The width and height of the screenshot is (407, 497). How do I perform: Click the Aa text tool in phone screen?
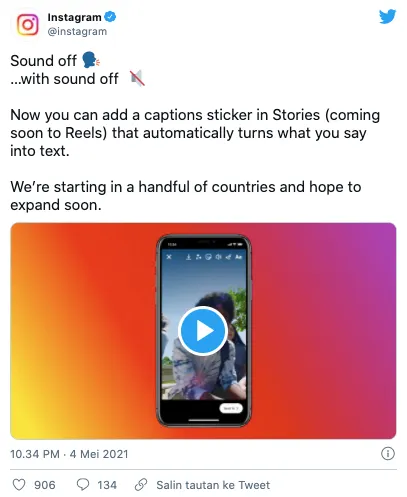click(x=238, y=257)
